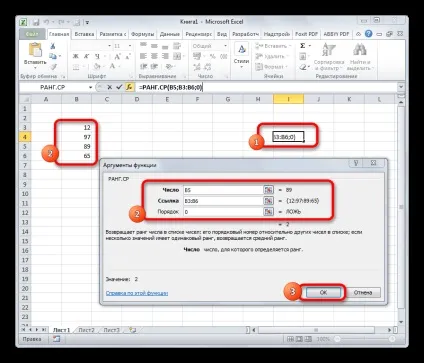Image resolution: width=424 pixels, height=363 pixels.
Task: Open the Файл tab
Action: click(32, 34)
